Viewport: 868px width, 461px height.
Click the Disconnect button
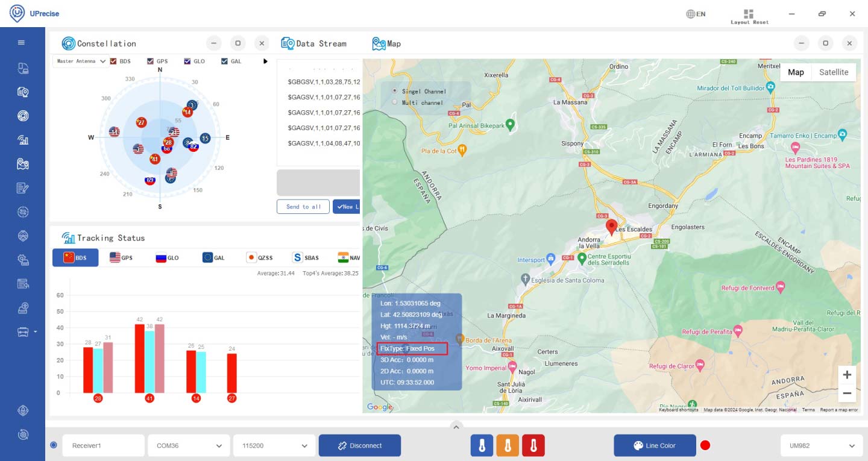pyautogui.click(x=360, y=446)
